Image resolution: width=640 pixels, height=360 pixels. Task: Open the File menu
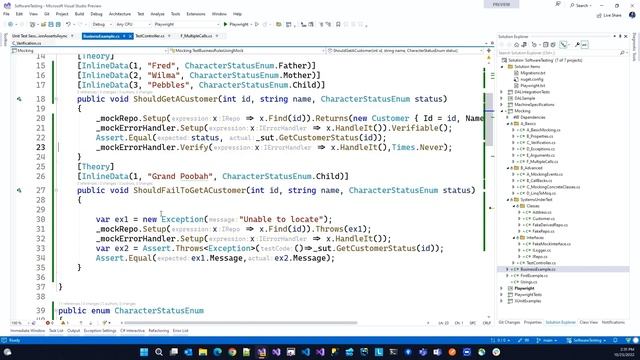6,14
